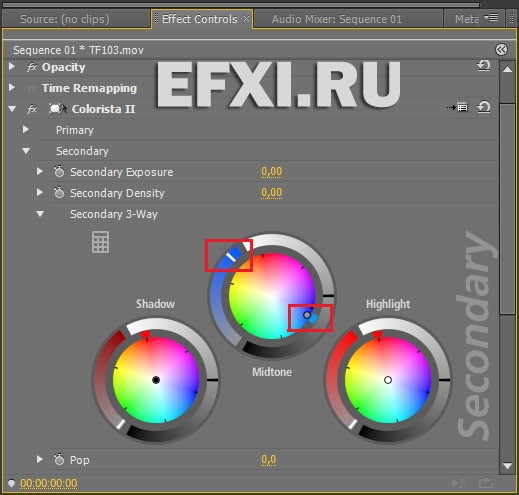Click the Shadow wheel red hue handle

coord(145,334)
